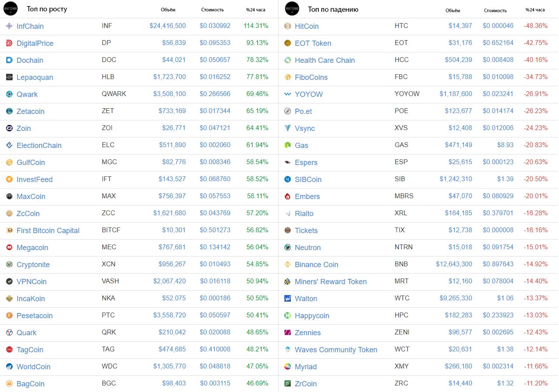The image size is (559, 392).
Task: Click the Объём header in growth table
Action: click(168, 10)
